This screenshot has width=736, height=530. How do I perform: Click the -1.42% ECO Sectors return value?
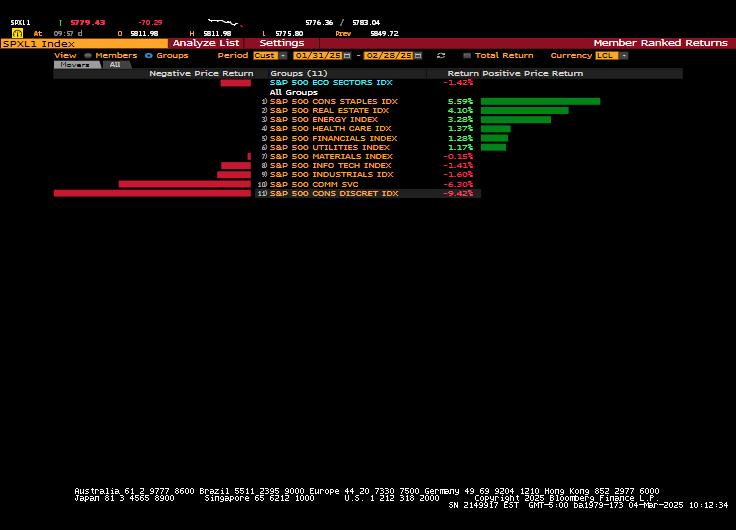458,83
